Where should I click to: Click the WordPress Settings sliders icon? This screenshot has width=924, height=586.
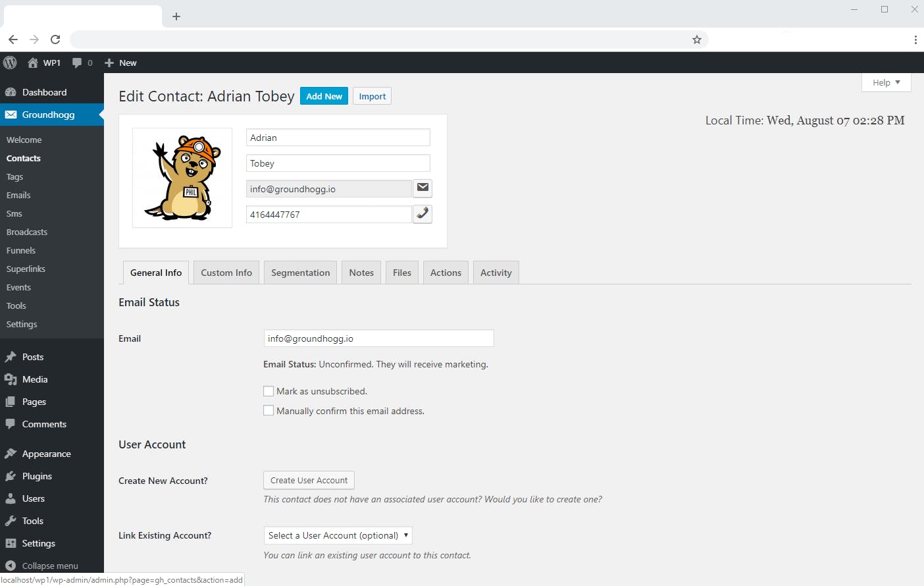(x=11, y=543)
